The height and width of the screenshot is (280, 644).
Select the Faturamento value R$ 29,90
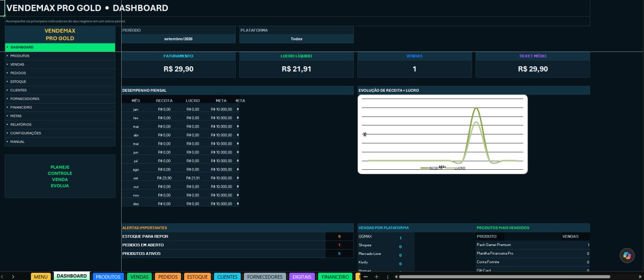[x=178, y=69]
